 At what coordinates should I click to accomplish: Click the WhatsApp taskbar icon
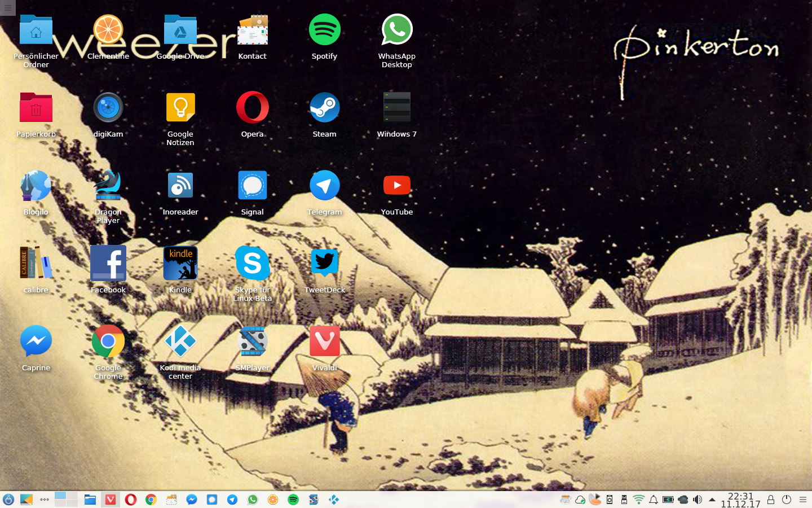point(253,500)
